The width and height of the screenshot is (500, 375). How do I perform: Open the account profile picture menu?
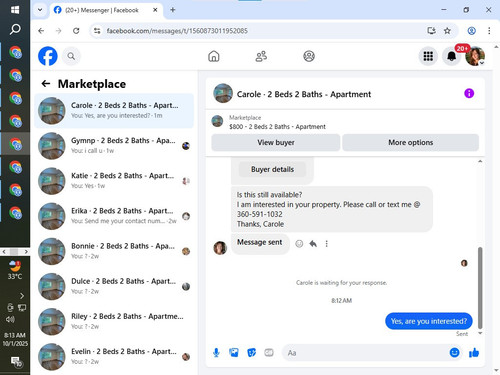tap(475, 56)
